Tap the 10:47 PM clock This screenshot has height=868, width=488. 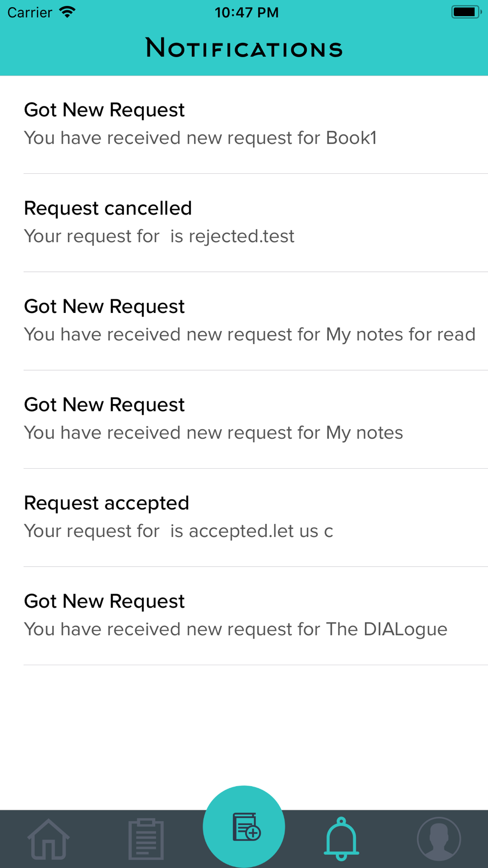[246, 12]
